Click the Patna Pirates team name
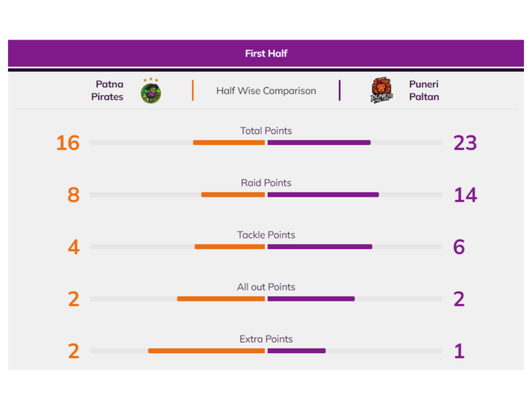 point(109,90)
